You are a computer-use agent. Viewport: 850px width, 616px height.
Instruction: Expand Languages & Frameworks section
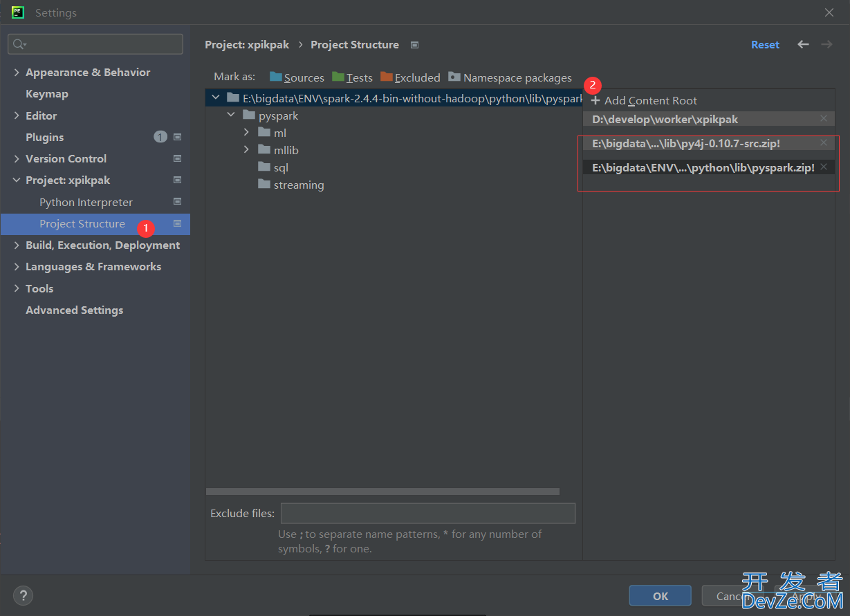pyautogui.click(x=17, y=266)
